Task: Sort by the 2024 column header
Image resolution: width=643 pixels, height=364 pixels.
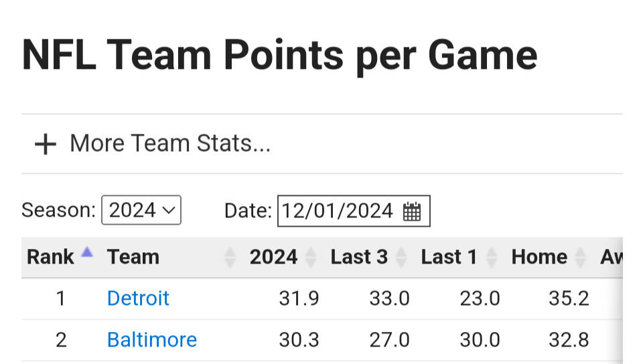Action: [273, 257]
